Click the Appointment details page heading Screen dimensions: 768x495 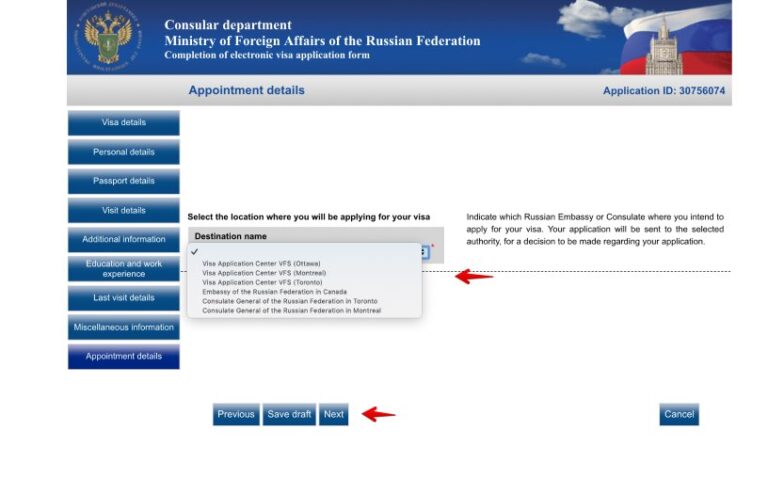pos(246,90)
